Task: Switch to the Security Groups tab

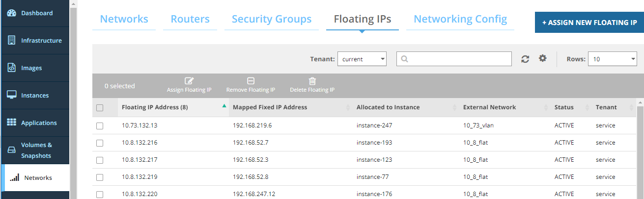Action: click(271, 20)
